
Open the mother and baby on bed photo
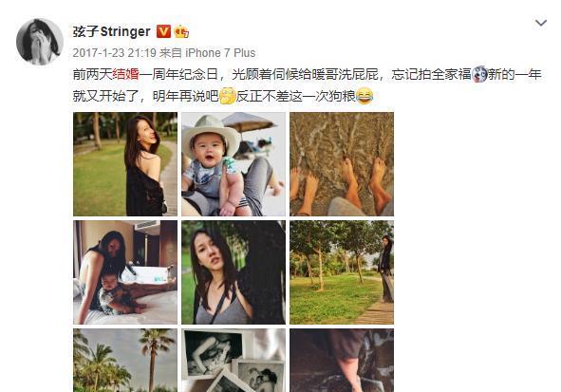click(125, 272)
